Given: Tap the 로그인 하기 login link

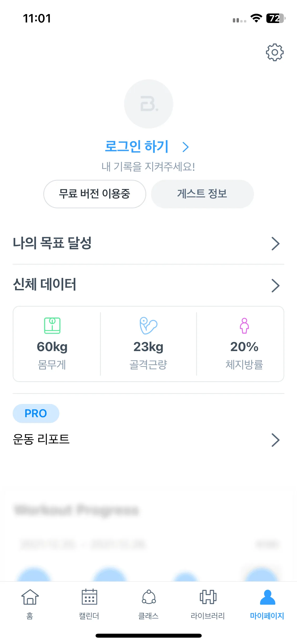Looking at the screenshot, I should (x=136, y=146).
